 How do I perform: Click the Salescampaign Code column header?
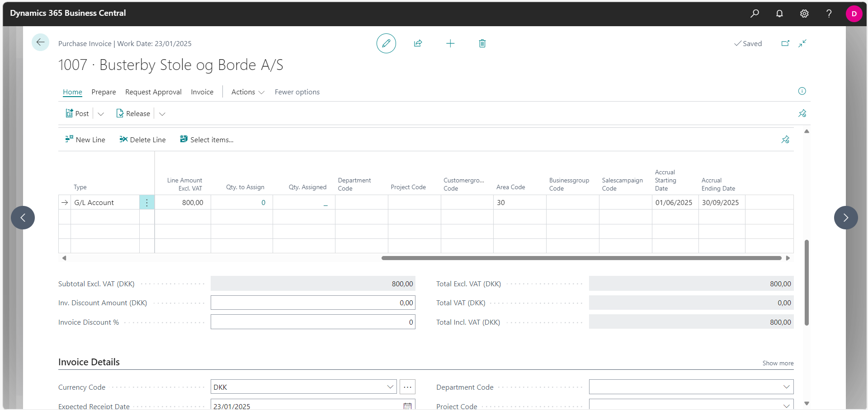click(x=622, y=184)
